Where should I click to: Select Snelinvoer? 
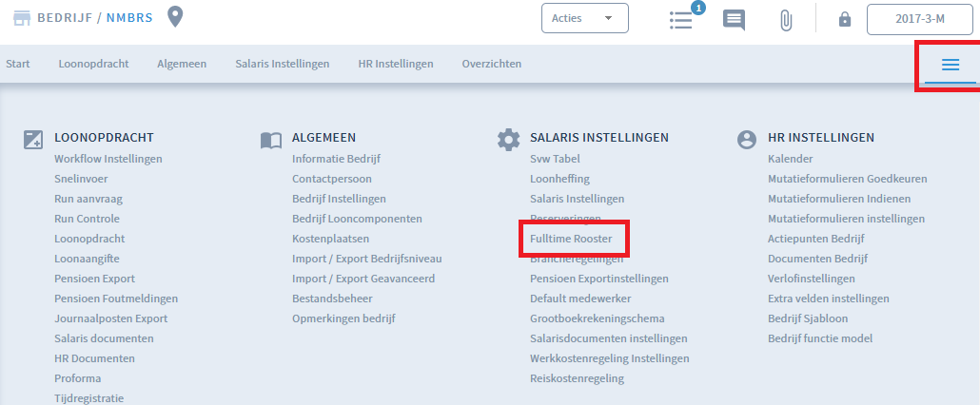pyautogui.click(x=81, y=179)
